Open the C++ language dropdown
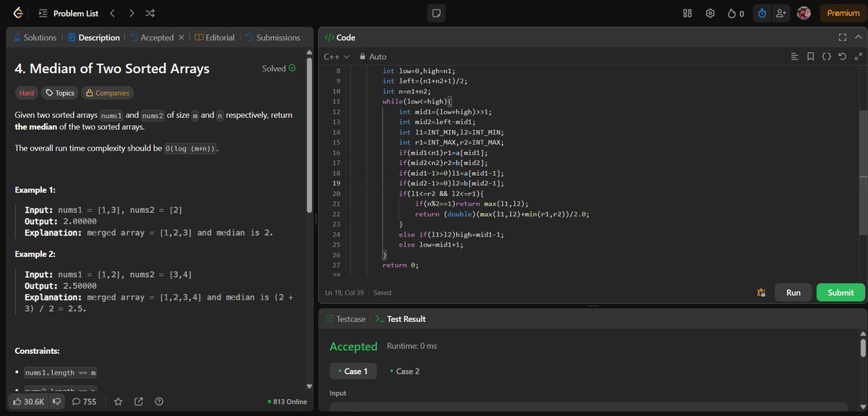Image resolution: width=868 pixels, height=416 pixels. [336, 56]
